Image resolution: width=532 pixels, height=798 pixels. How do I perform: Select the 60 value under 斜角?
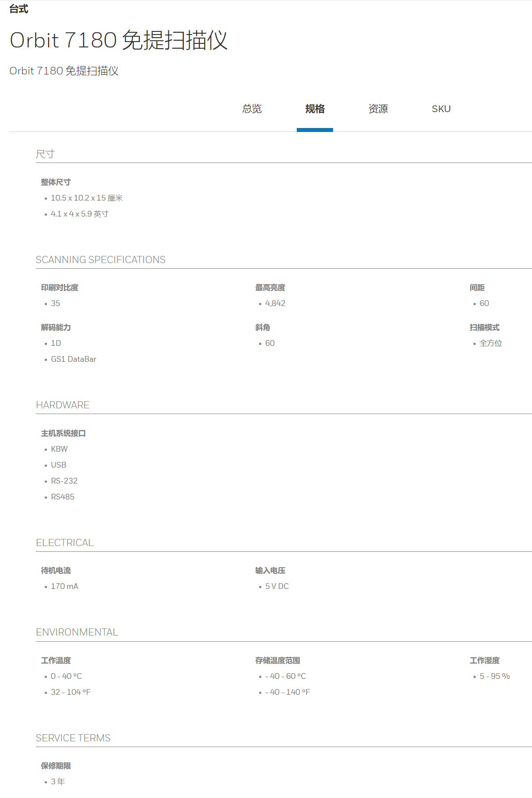(x=270, y=343)
